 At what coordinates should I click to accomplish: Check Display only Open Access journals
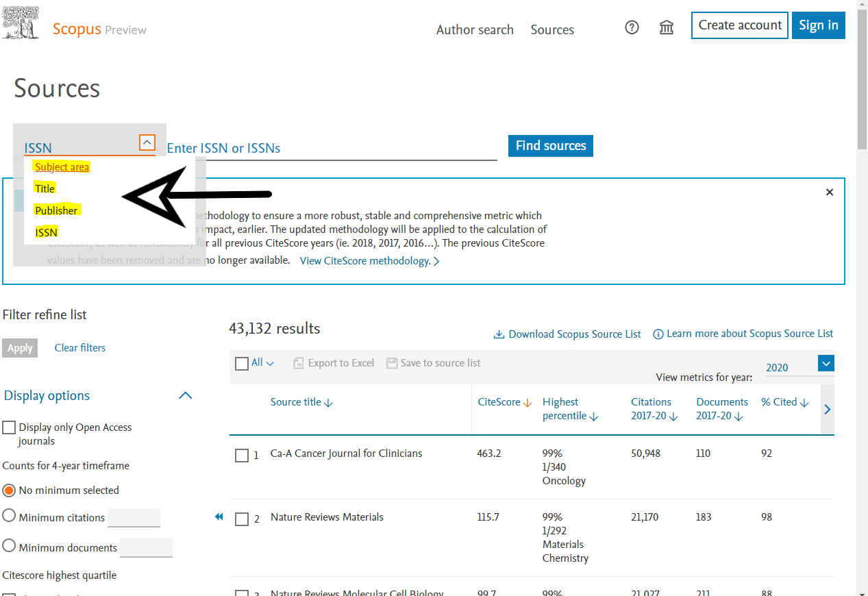[x=9, y=427]
